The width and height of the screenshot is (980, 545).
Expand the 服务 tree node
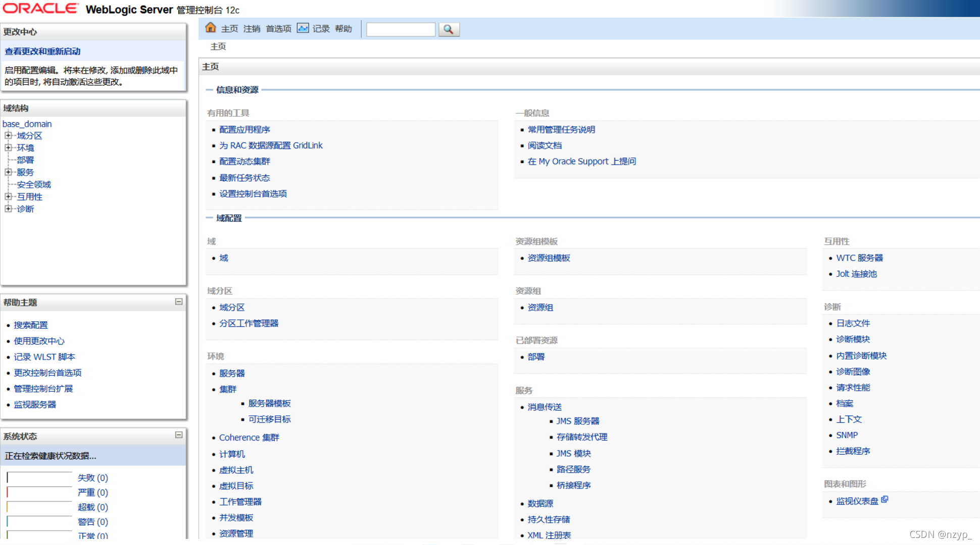point(8,172)
